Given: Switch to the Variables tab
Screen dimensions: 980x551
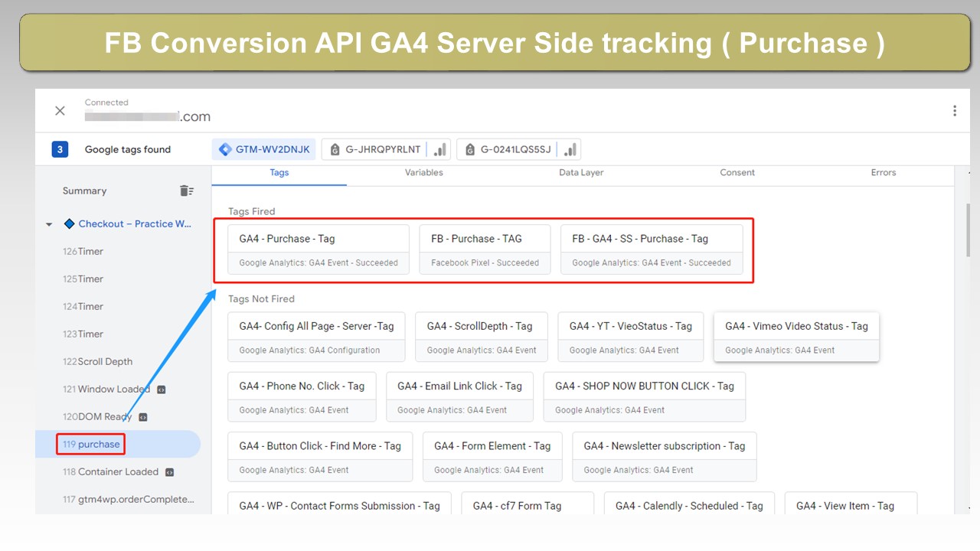Looking at the screenshot, I should 424,173.
